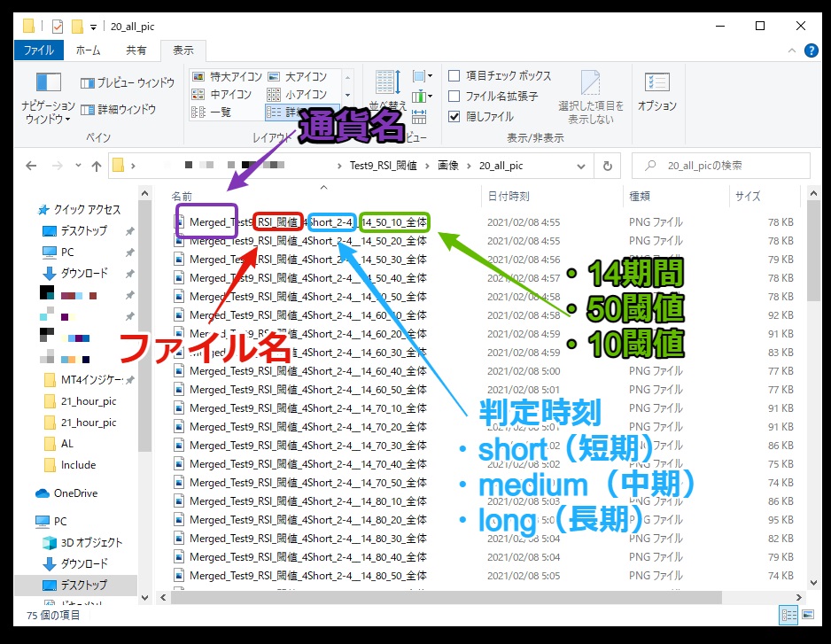Image resolution: width=831 pixels, height=644 pixels.
Task: Enable ファイル名拡張子 checkbox
Action: pos(454,97)
